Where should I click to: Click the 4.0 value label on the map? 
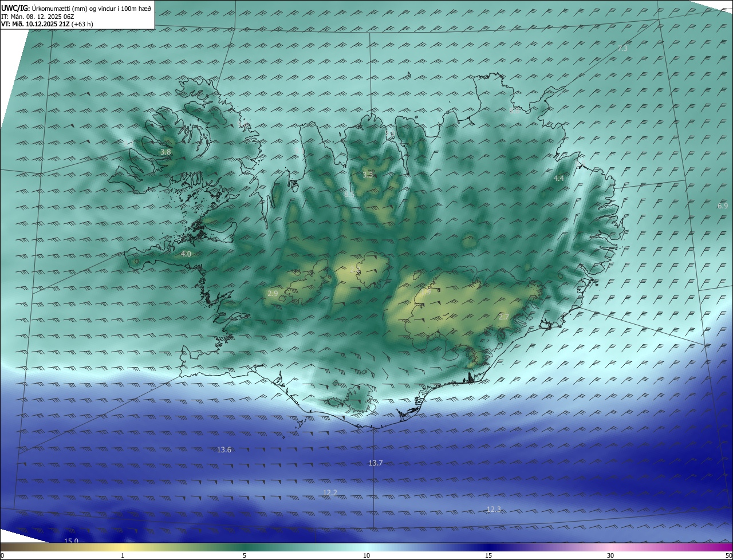pyautogui.click(x=186, y=254)
